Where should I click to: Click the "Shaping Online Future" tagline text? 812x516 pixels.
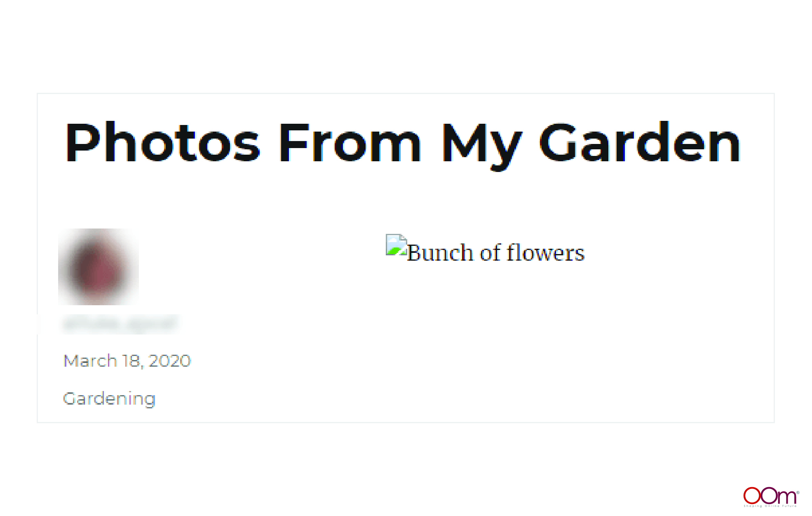coord(770,506)
